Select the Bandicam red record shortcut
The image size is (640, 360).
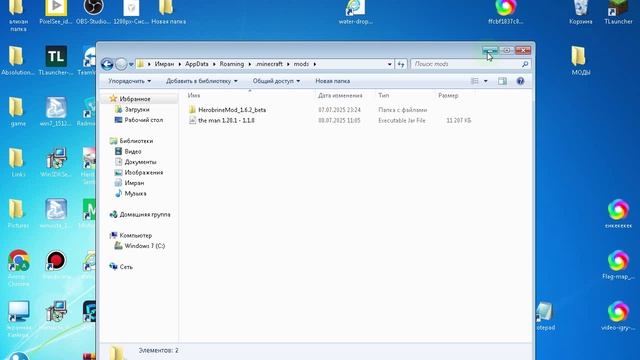coord(56,264)
